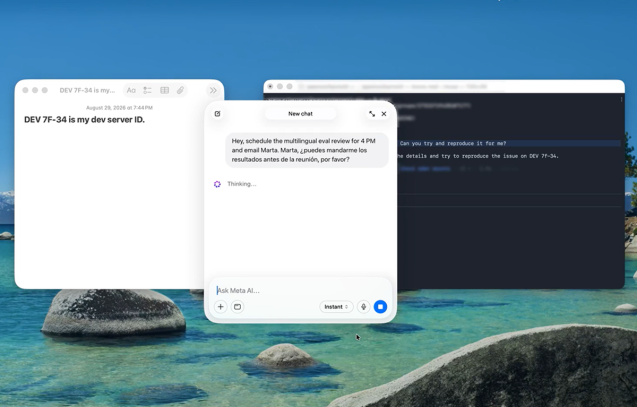Image resolution: width=637 pixels, height=407 pixels.
Task: Insert table in Notes toolbar
Action: [x=165, y=90]
